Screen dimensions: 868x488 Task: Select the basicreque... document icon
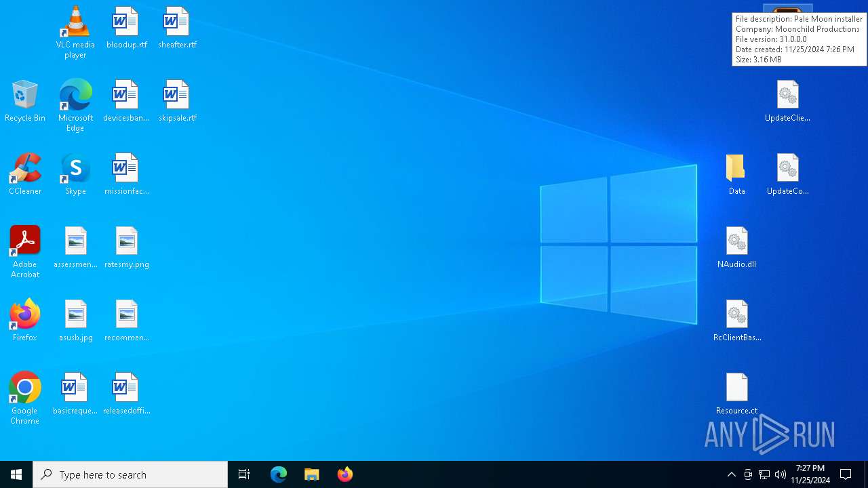[x=75, y=394]
